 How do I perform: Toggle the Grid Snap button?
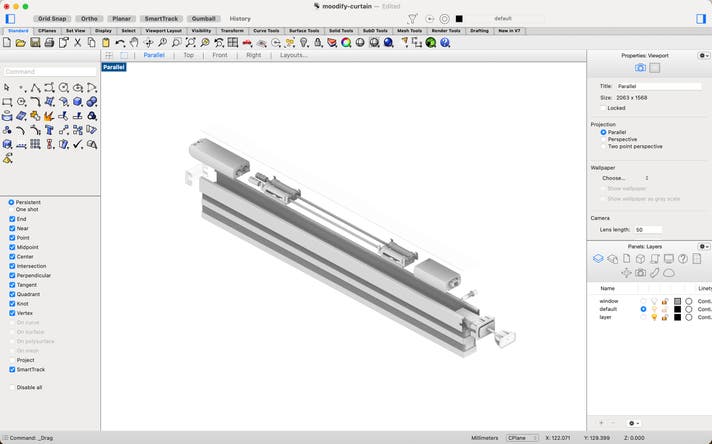52,19
